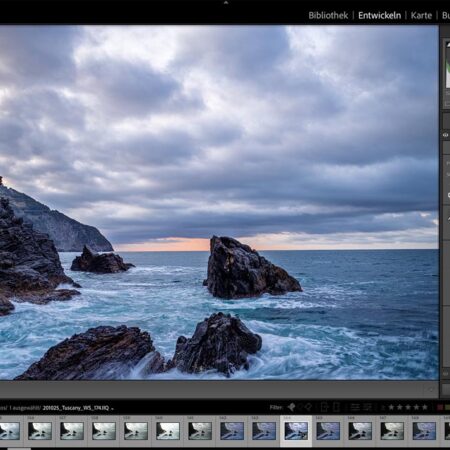
Task: Go to the Karte module
Action: click(421, 15)
